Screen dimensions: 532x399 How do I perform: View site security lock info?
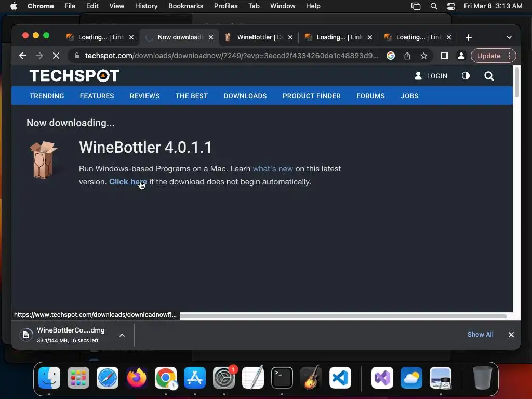tap(77, 56)
